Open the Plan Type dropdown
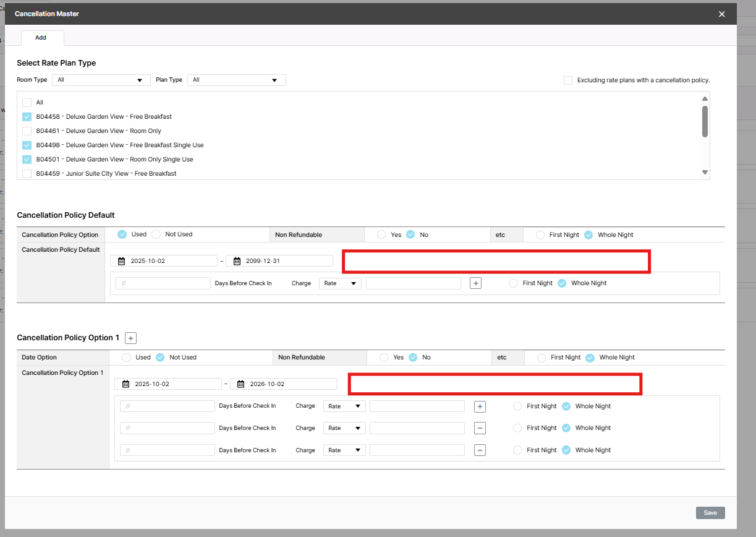The height and width of the screenshot is (537, 756). pyautogui.click(x=236, y=80)
